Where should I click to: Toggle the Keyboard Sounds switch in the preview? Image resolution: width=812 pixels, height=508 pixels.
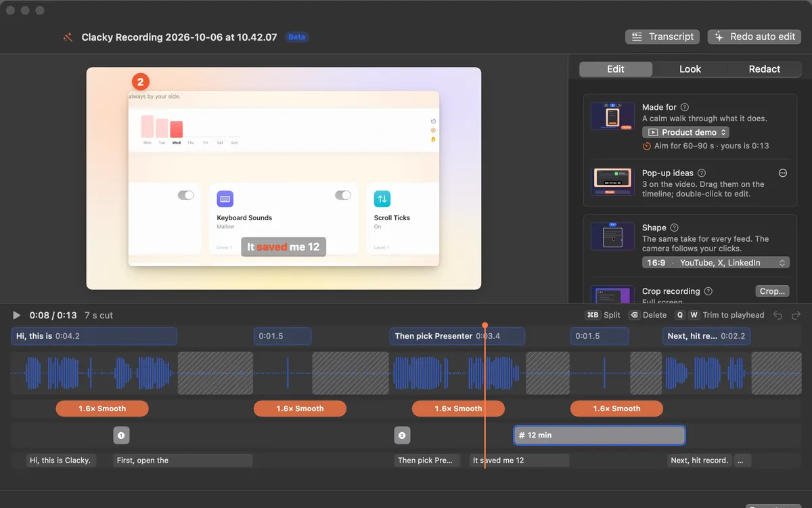click(343, 195)
